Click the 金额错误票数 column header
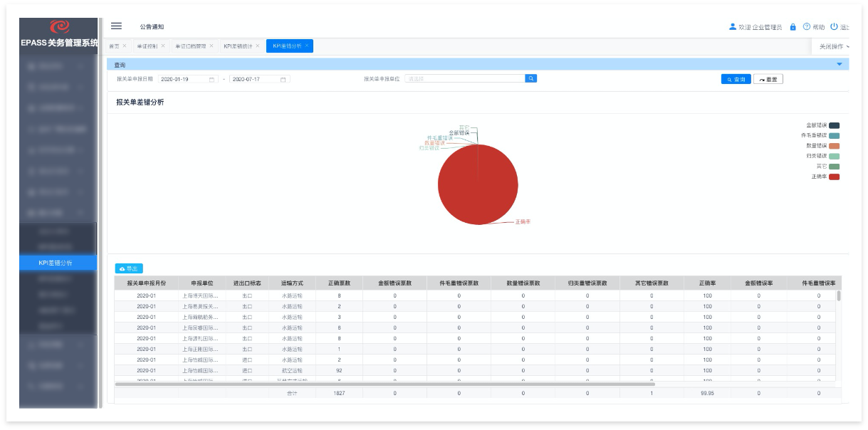 tap(395, 283)
